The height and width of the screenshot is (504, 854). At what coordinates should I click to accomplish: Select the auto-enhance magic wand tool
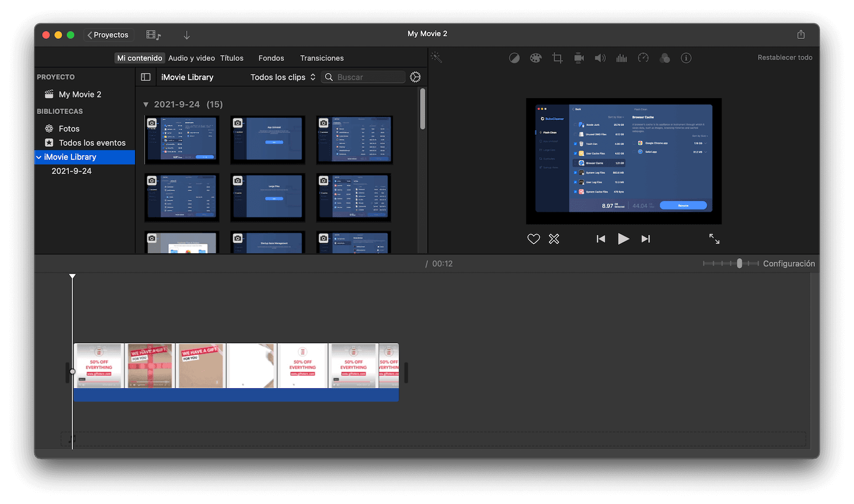[x=437, y=58]
